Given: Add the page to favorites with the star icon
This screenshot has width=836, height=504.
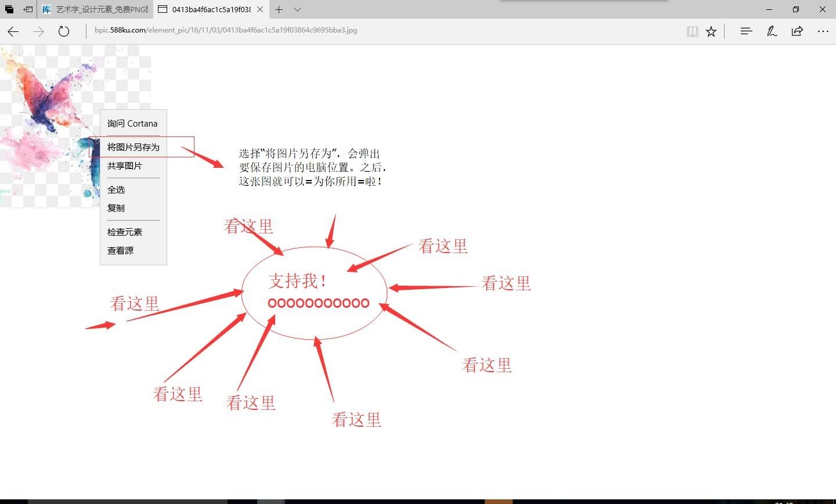Looking at the screenshot, I should (x=711, y=31).
